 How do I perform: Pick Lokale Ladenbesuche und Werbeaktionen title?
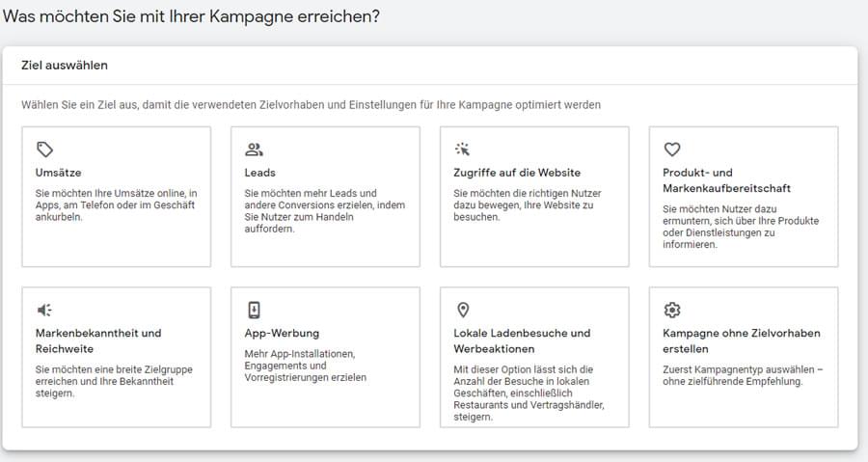(522, 340)
